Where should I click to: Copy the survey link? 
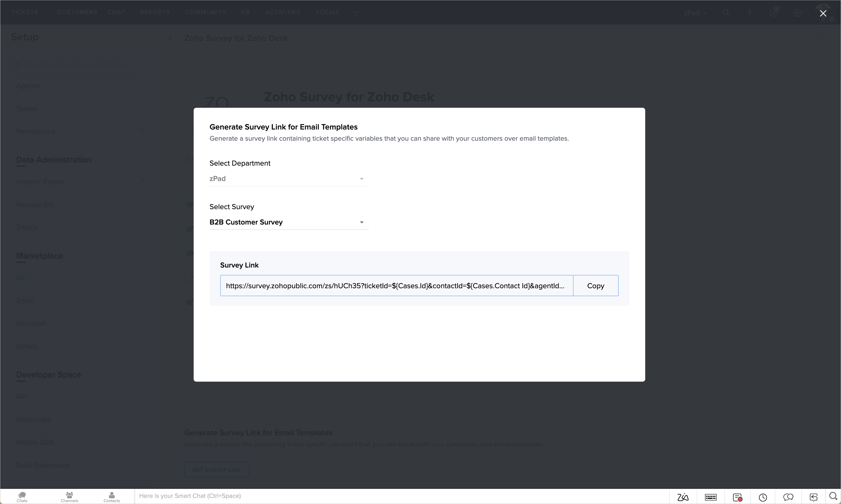pos(596,286)
